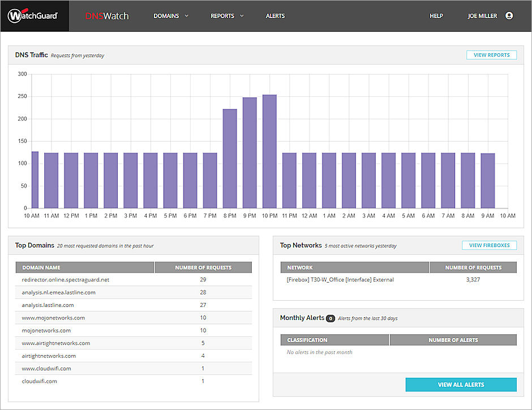Expand the DOMAINS dropdown menu
Image resolution: width=532 pixels, height=410 pixels.
point(166,15)
